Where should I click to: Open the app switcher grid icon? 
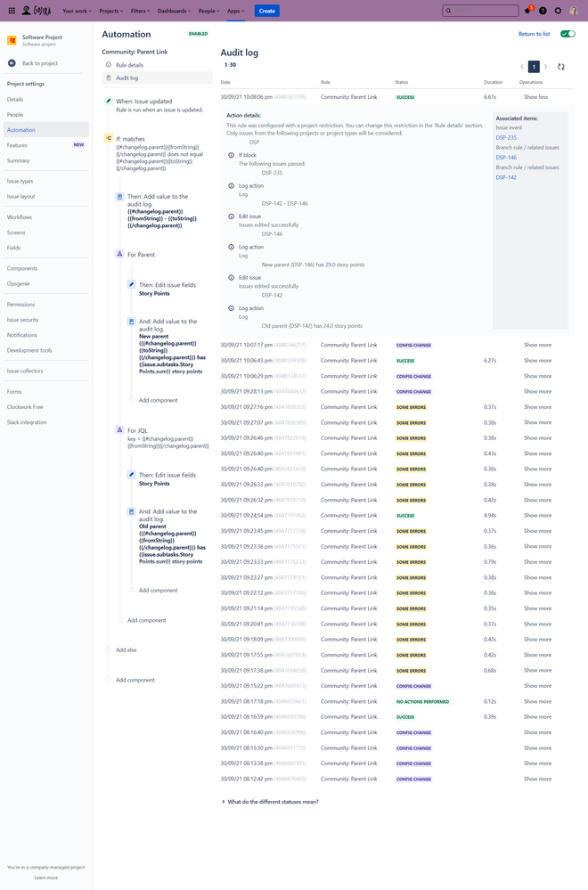click(x=12, y=10)
